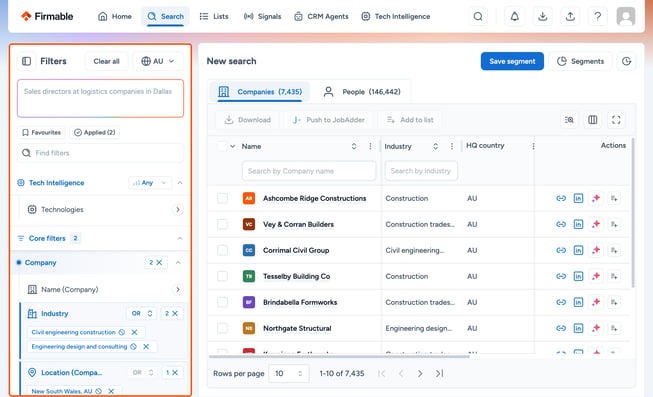Remove Civil engineering construction filter chip

(x=135, y=332)
